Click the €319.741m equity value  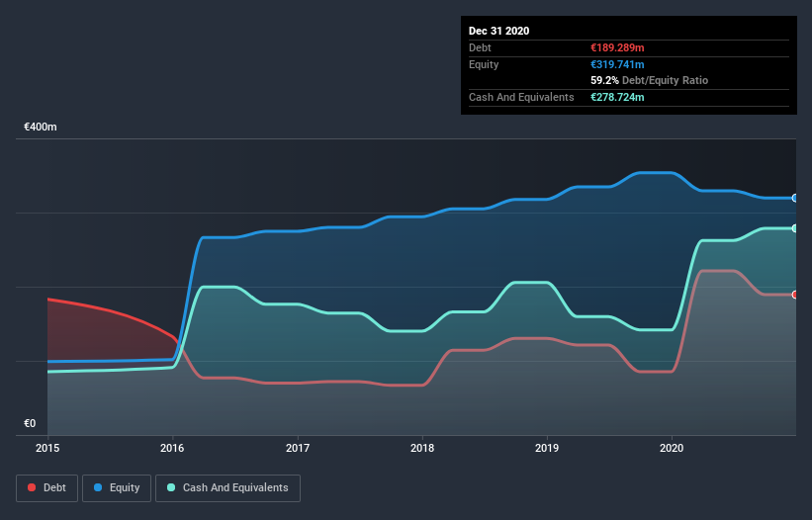click(617, 64)
